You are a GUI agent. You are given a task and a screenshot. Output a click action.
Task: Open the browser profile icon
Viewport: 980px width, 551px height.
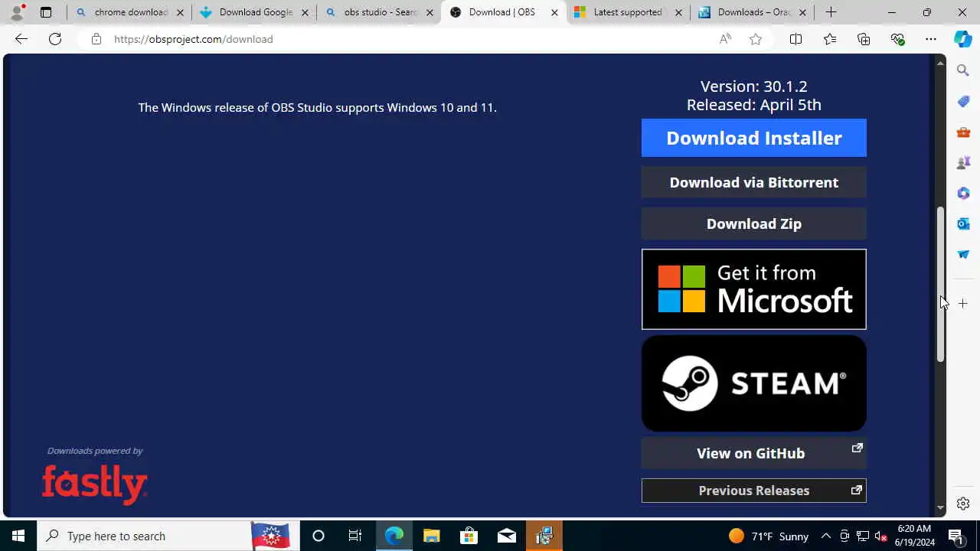[x=16, y=12]
